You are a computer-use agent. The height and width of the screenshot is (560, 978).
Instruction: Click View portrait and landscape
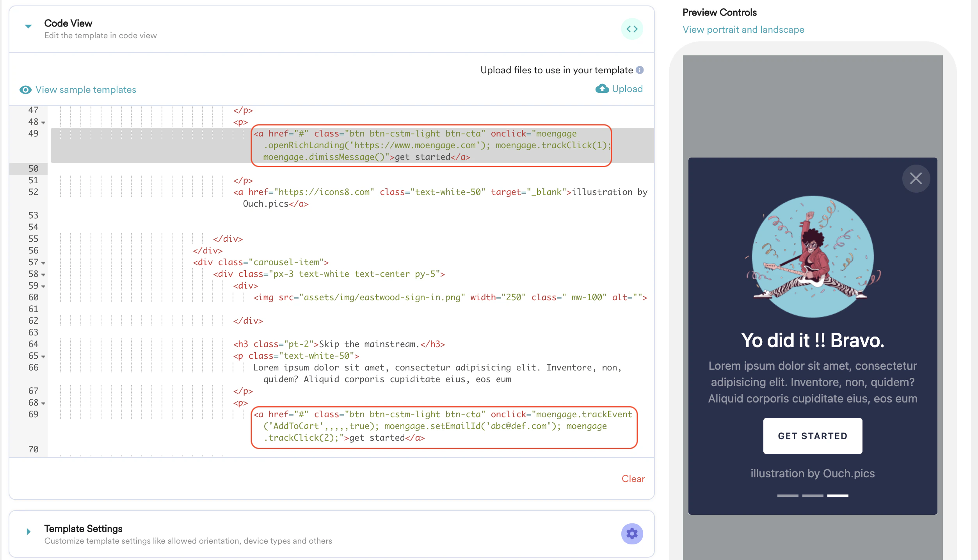tap(743, 29)
